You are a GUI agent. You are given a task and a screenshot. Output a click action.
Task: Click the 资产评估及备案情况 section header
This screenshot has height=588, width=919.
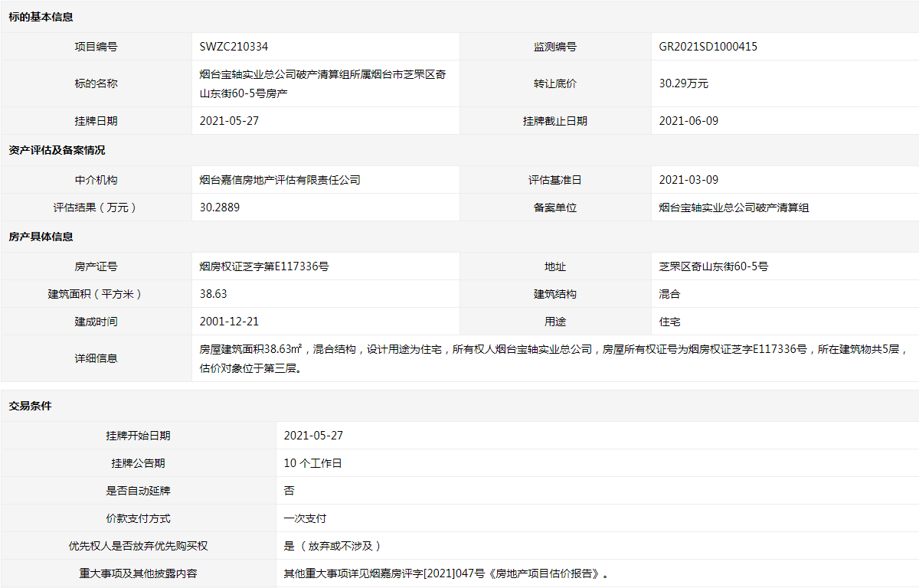click(57, 150)
